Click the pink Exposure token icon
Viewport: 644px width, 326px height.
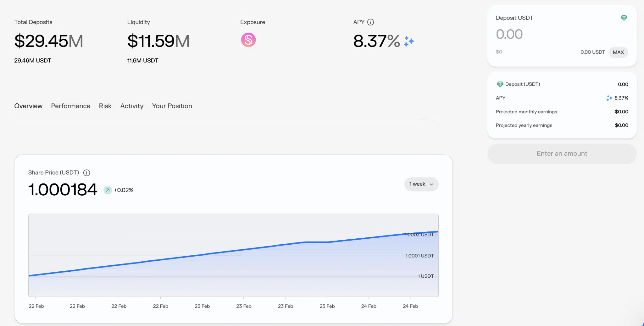pos(248,40)
